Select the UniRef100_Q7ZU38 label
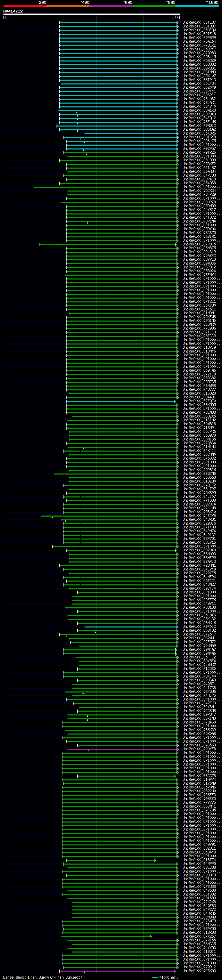The width and height of the screenshot is (222, 980). click(199, 886)
